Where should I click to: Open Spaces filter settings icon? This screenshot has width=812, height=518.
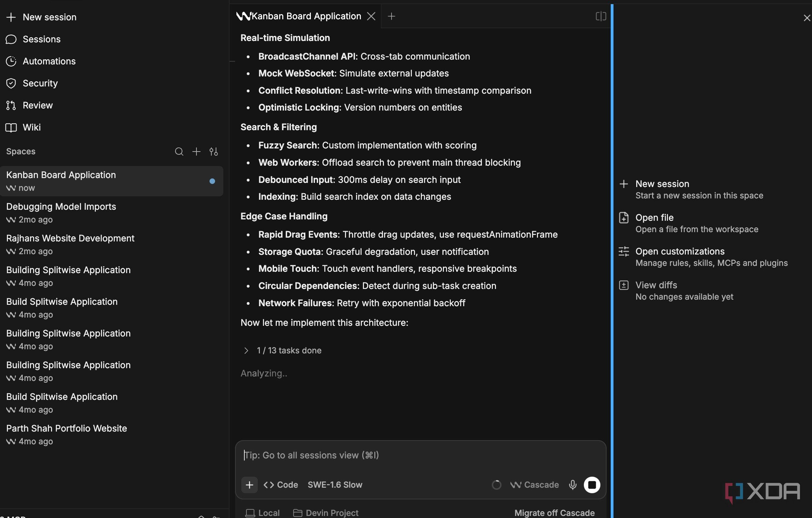(x=214, y=152)
